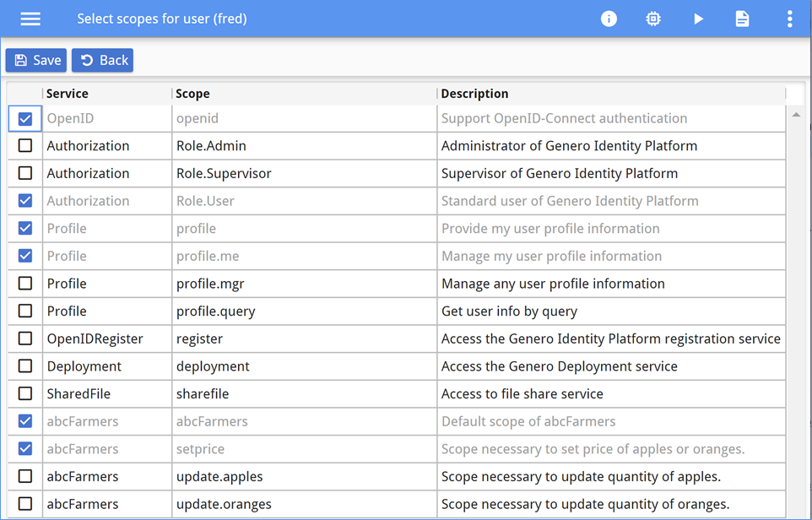The height and width of the screenshot is (520, 812).
Task: Check the profile.mgr scope checkbox
Action: pyautogui.click(x=24, y=283)
